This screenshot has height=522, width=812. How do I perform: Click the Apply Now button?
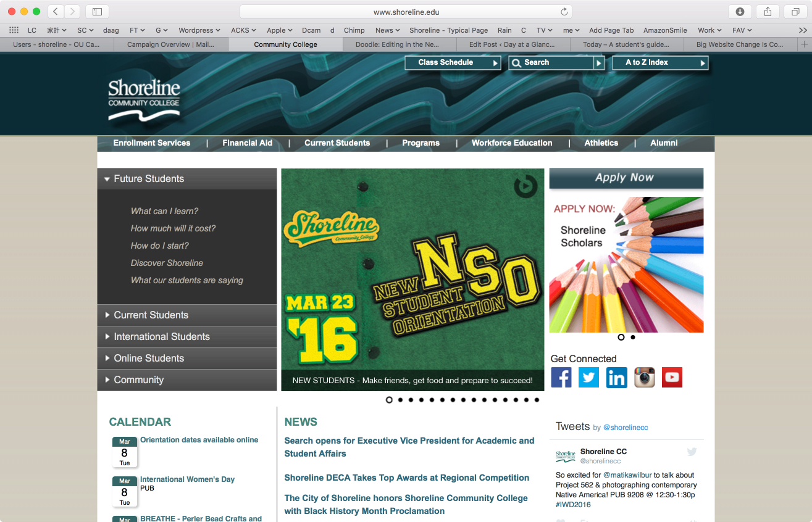point(626,178)
